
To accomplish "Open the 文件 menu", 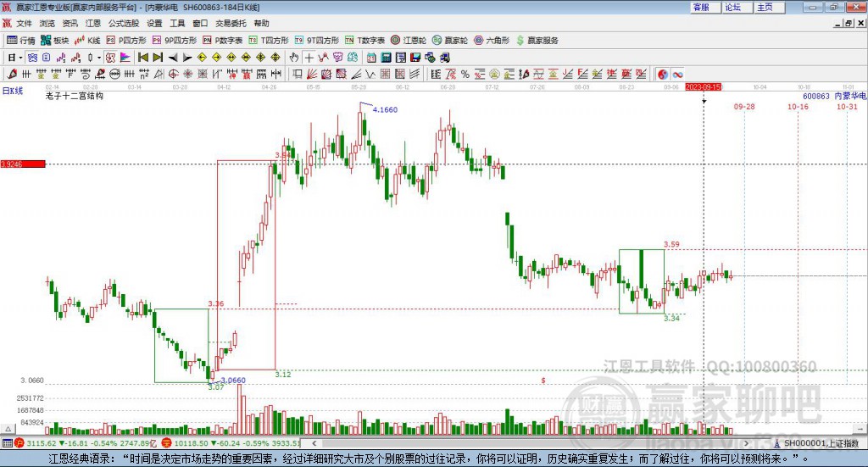I will (24, 23).
